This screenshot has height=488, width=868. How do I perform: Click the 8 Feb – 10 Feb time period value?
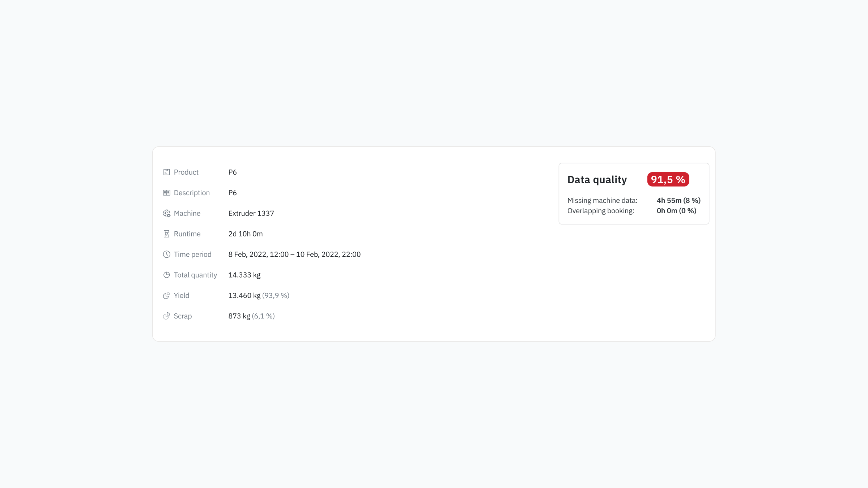(294, 254)
